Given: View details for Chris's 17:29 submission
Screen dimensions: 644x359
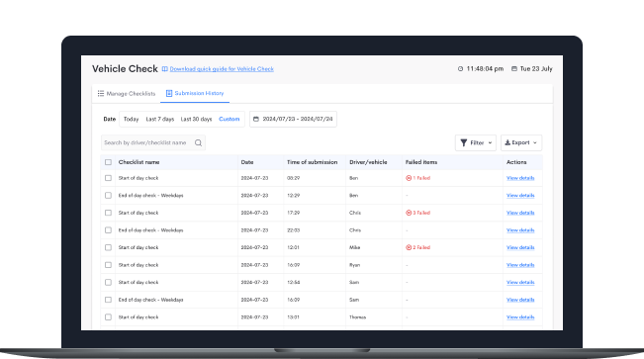Looking at the screenshot, I should pyautogui.click(x=520, y=213).
